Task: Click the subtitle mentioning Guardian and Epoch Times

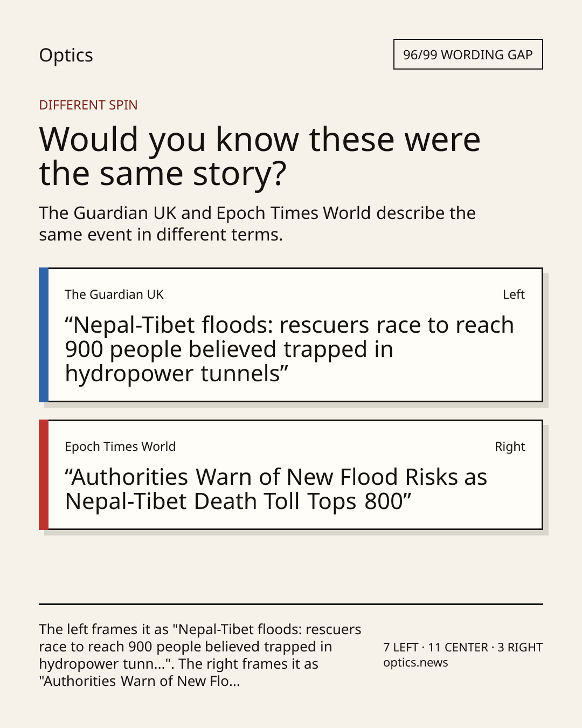Action: point(257,224)
